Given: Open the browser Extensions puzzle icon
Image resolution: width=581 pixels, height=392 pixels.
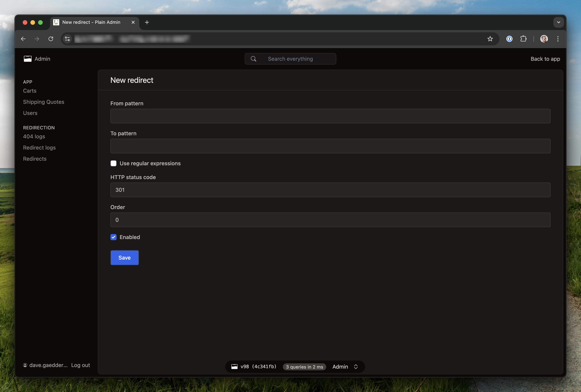Looking at the screenshot, I should pos(523,39).
